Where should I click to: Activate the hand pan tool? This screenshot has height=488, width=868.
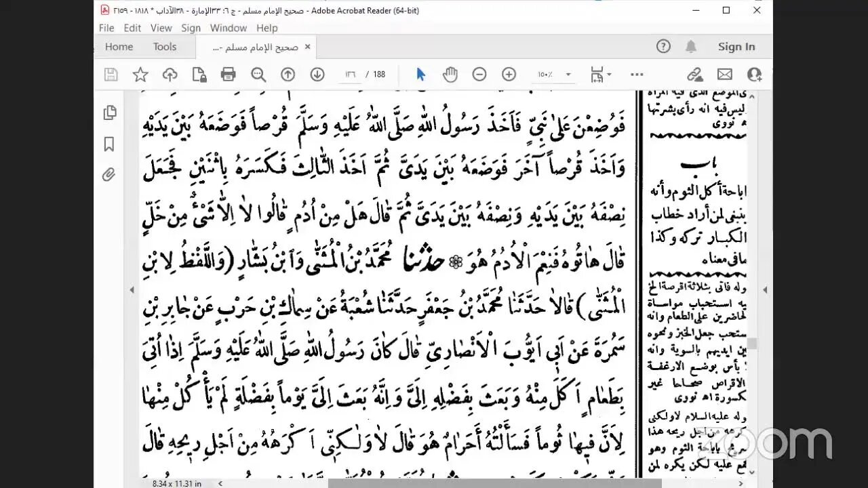[450, 75]
